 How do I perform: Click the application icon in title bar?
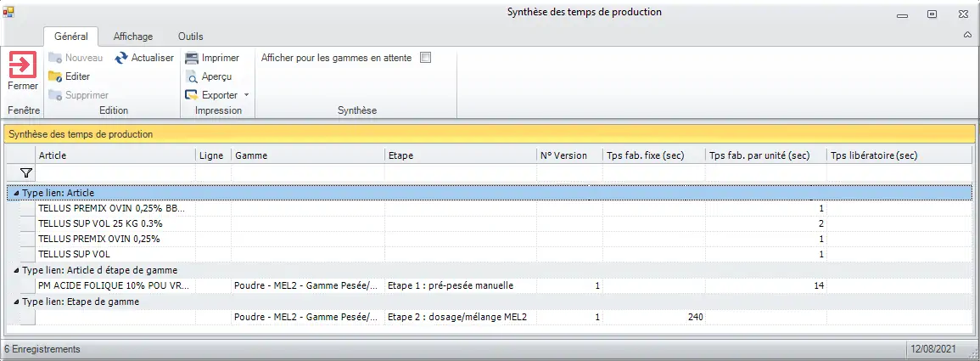[8, 12]
